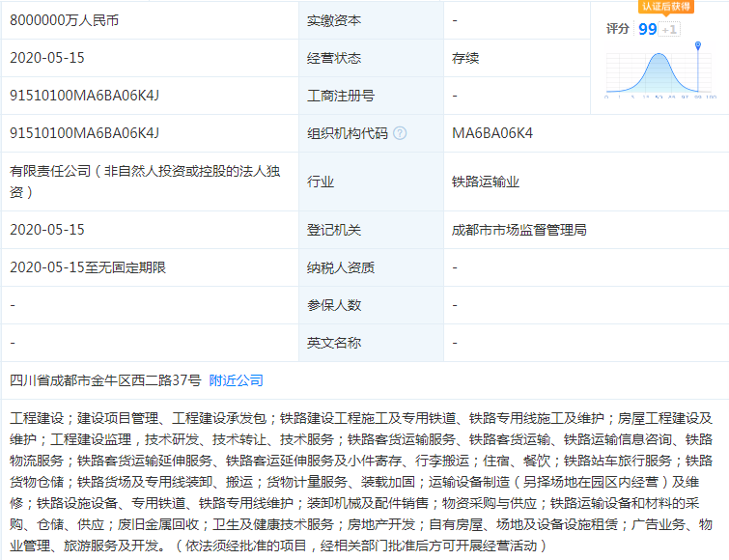Open the 附近公司 link
The image size is (729, 560).
(x=236, y=380)
